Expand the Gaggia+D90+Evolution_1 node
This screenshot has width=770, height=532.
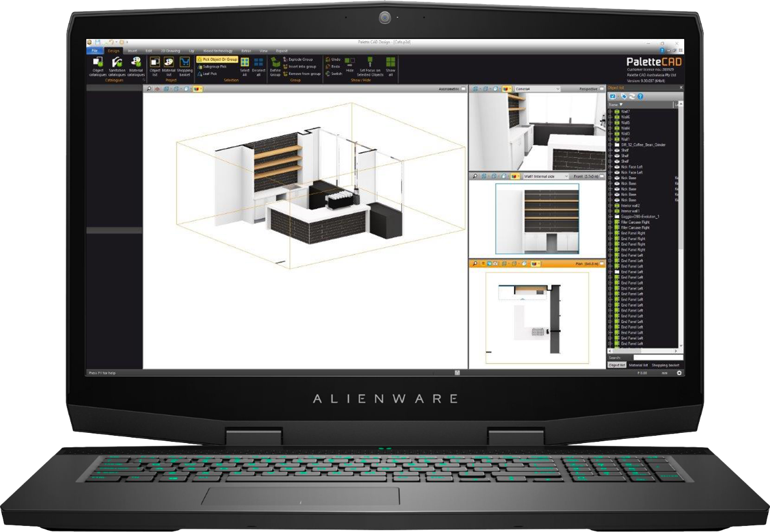[610, 217]
